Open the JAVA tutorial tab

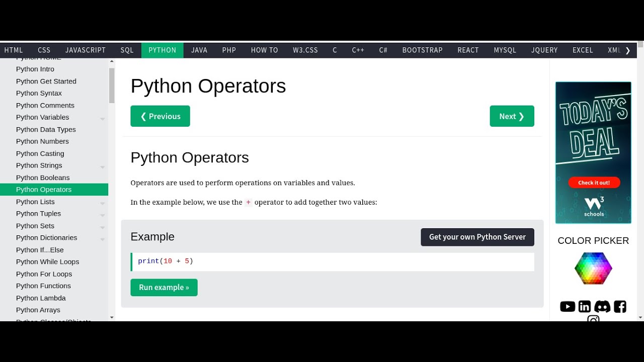click(x=199, y=50)
